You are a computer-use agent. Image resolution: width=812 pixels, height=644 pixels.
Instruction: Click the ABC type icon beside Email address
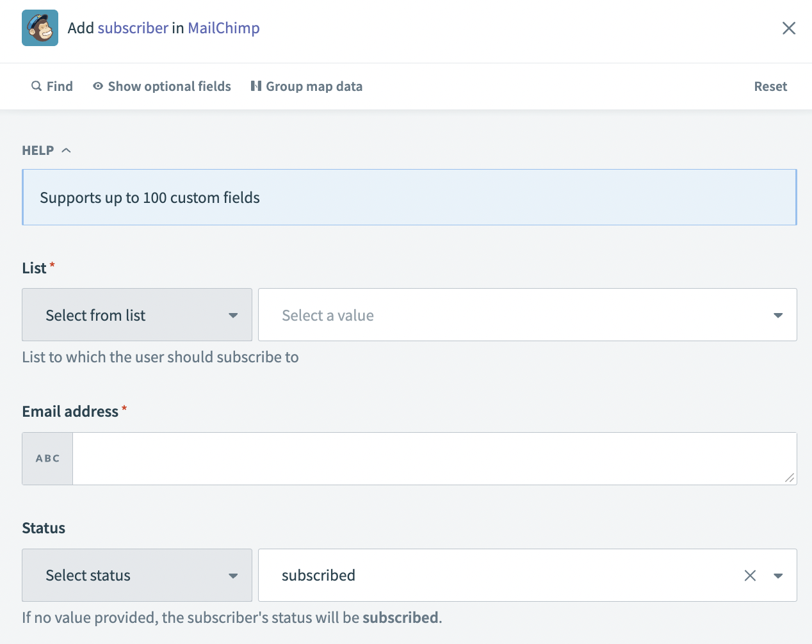47,458
